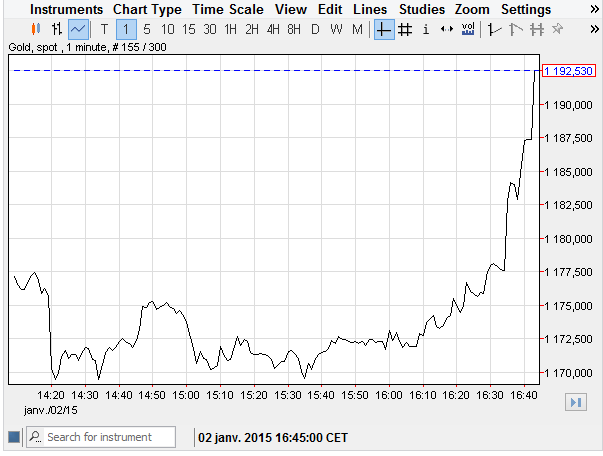
Task: Select the disabled horizontal lines tool icon
Action: click(536, 29)
